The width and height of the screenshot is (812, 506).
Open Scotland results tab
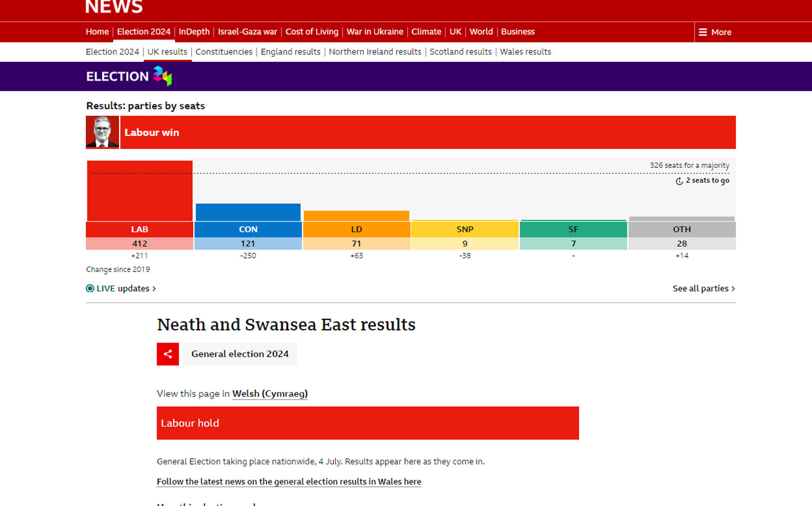(x=461, y=51)
